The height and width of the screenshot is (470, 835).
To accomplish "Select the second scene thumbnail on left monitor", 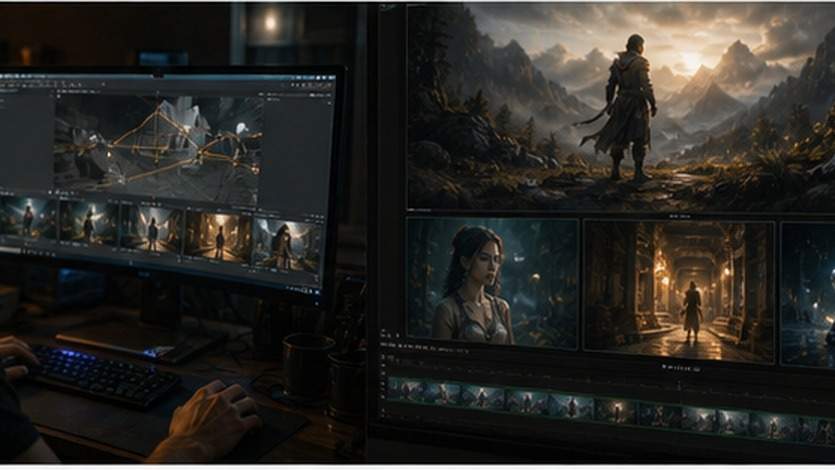I will [x=89, y=224].
